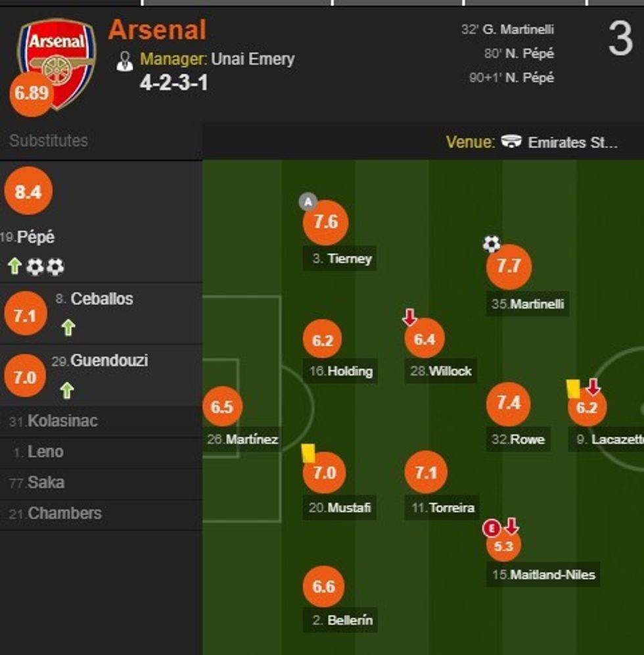Click the green sub-on arrow under Guendouzi
The width and height of the screenshot is (644, 655).
pos(66,391)
